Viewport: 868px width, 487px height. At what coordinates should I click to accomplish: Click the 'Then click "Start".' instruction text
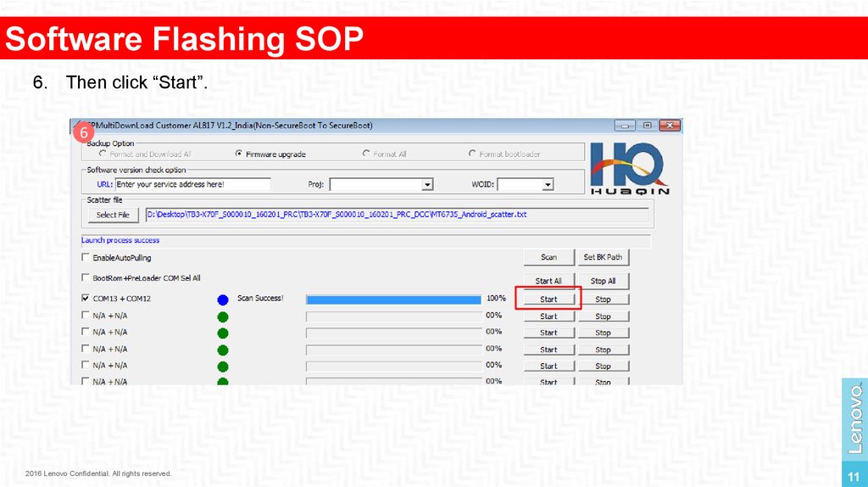(x=136, y=82)
